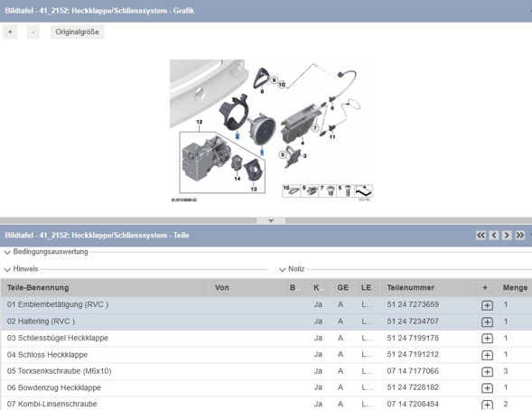Click callout 11 in the diagram
Viewport: 532px width, 410px height.
tap(332, 136)
